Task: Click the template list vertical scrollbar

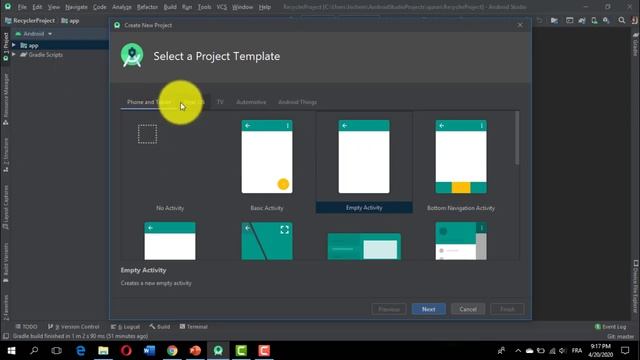Action: (x=517, y=139)
